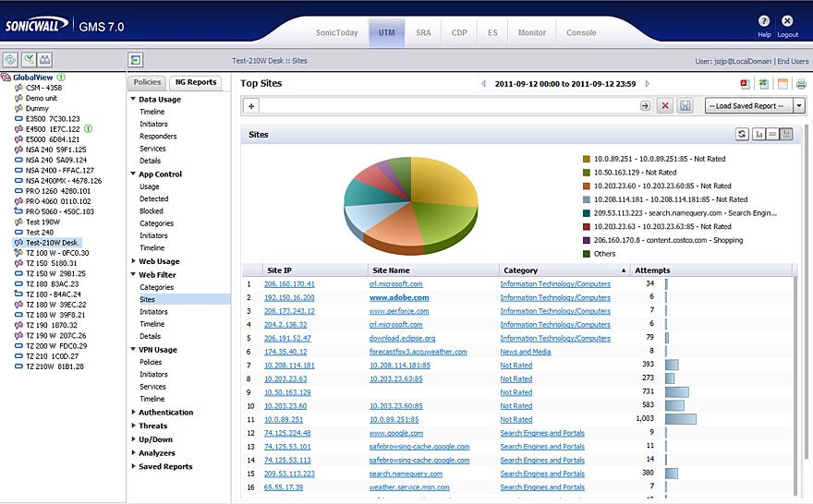Click the Print report icon
The image size is (813, 504).
coord(801,84)
